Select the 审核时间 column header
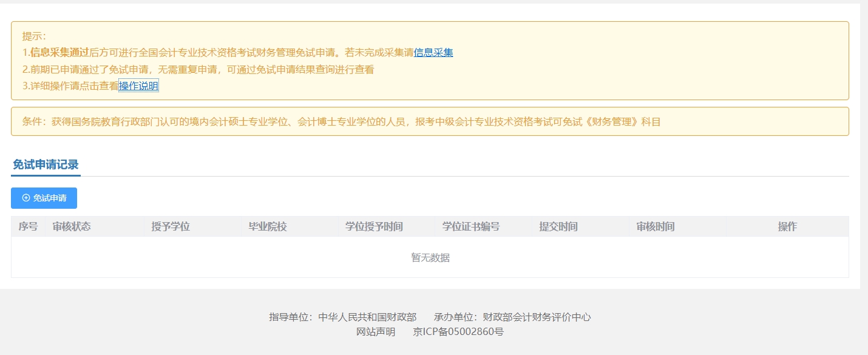The image size is (868, 355). click(x=656, y=226)
